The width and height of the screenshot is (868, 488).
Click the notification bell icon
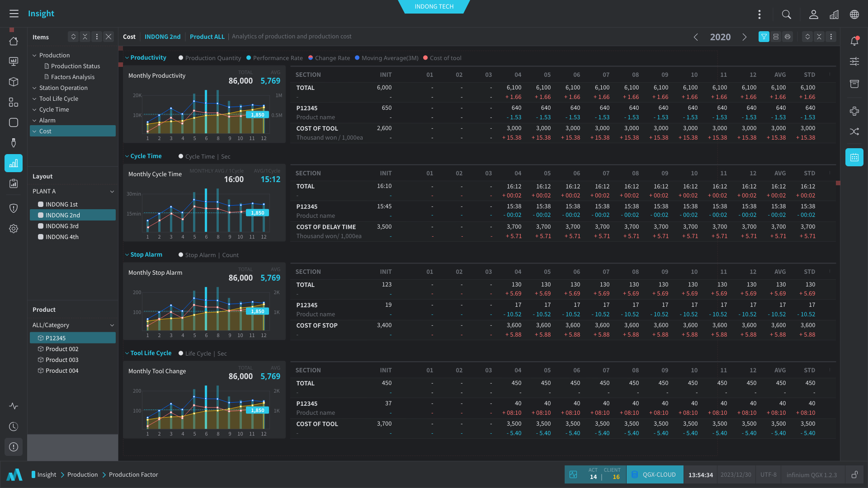(854, 41)
